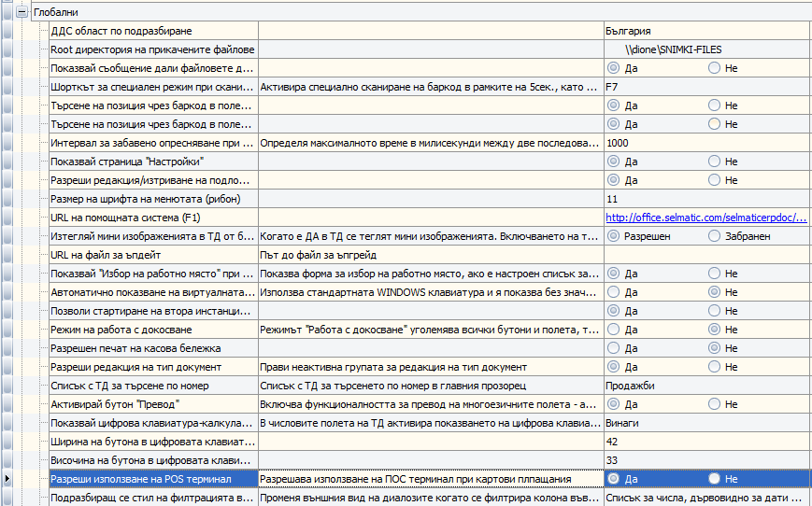Select Забранен for Изтегляй мини изображенията
This screenshot has height=506, width=812.
[x=714, y=236]
